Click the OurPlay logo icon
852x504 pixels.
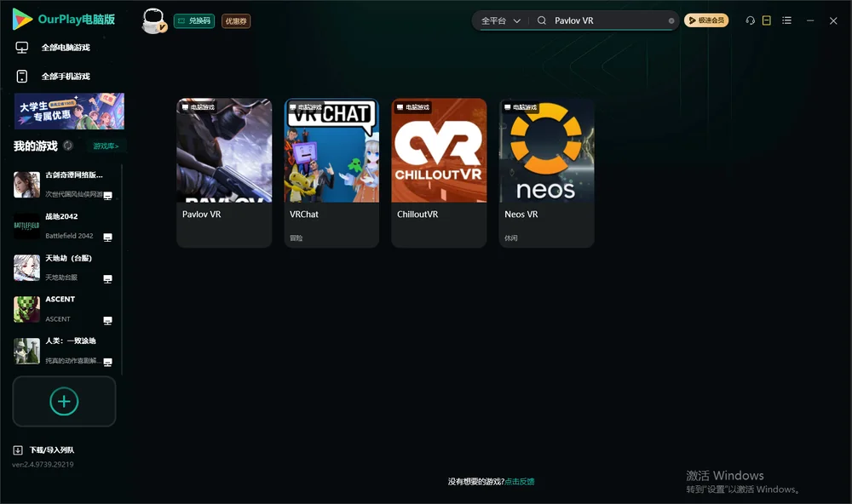(x=22, y=20)
